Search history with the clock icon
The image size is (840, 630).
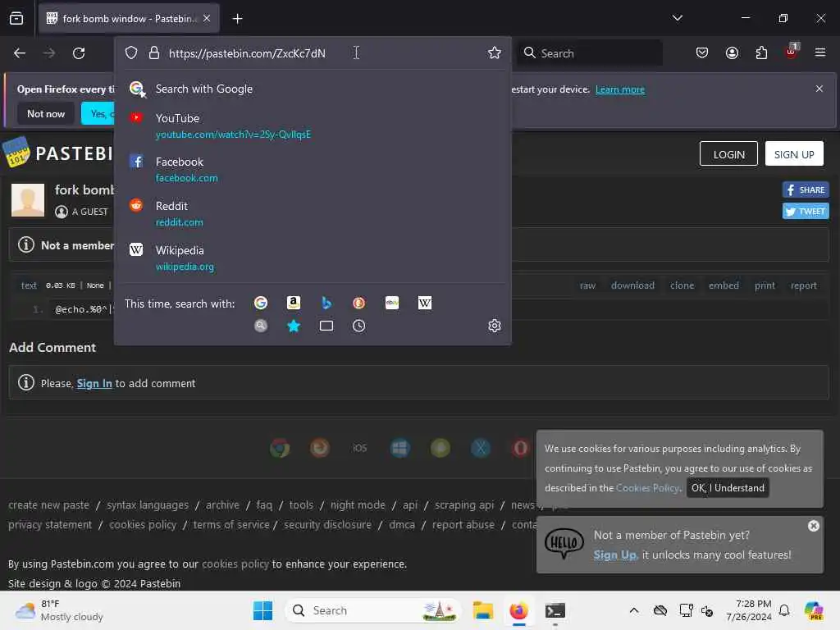pos(359,326)
